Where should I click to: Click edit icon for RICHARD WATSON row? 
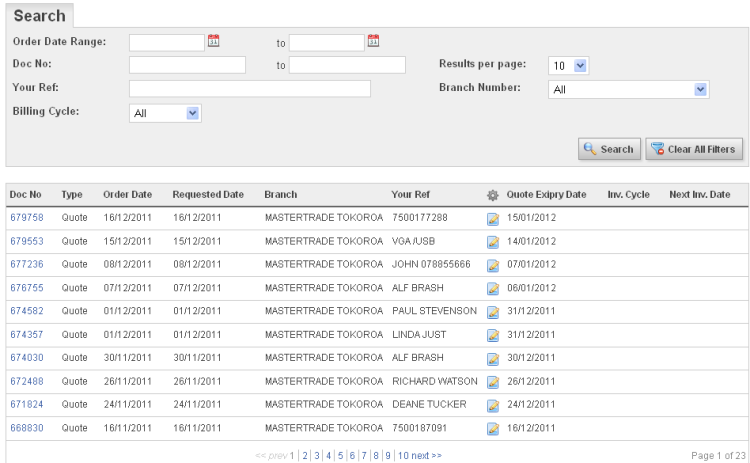click(492, 382)
